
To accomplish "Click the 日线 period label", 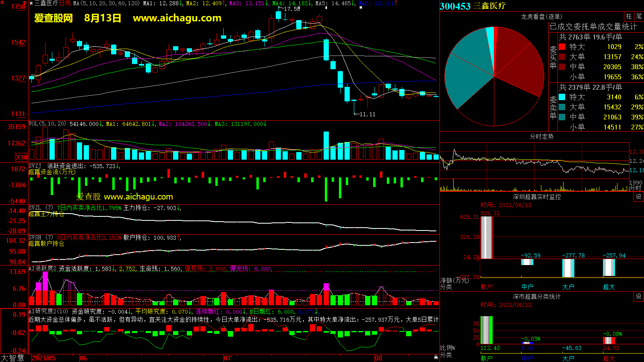I will coord(65,3).
